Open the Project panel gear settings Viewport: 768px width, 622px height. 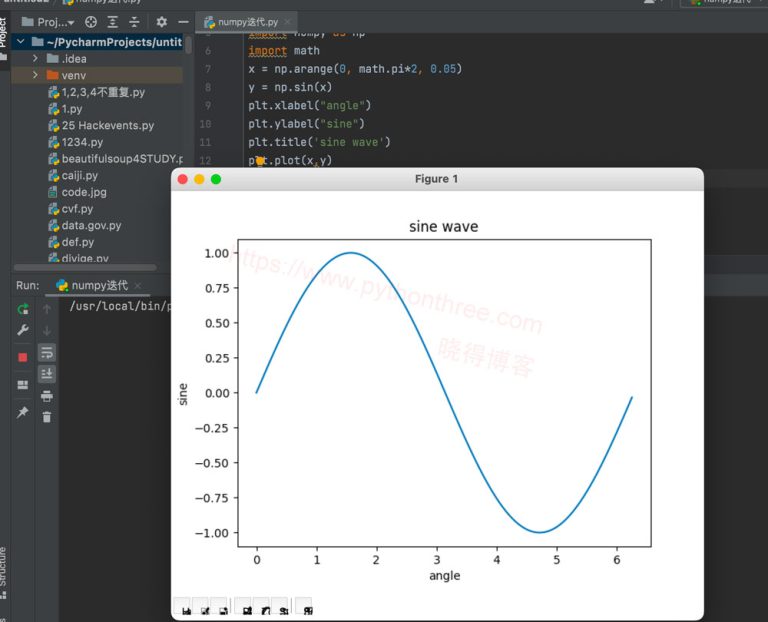(x=161, y=21)
